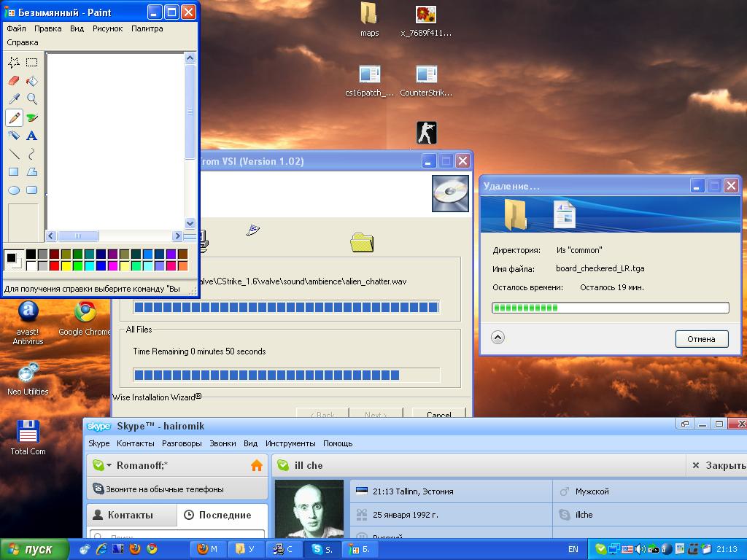Viewport: 747px width, 560px height.
Task: Pick the magenta color swatch in Paint palette
Action: (112, 265)
